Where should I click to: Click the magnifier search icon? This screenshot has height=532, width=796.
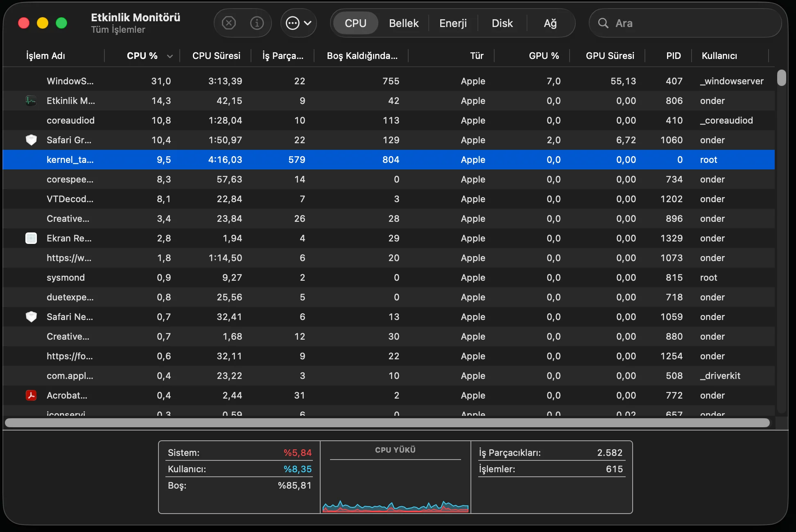tap(603, 23)
